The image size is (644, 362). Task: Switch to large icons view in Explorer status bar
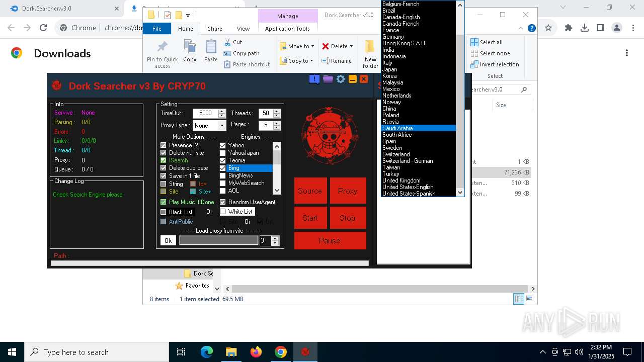point(529,299)
